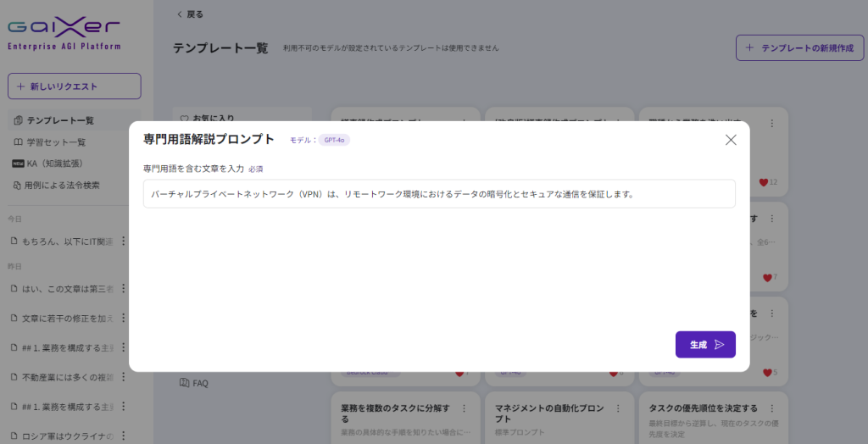Click the 生成 button with send icon
This screenshot has height=444, width=868.
(705, 345)
